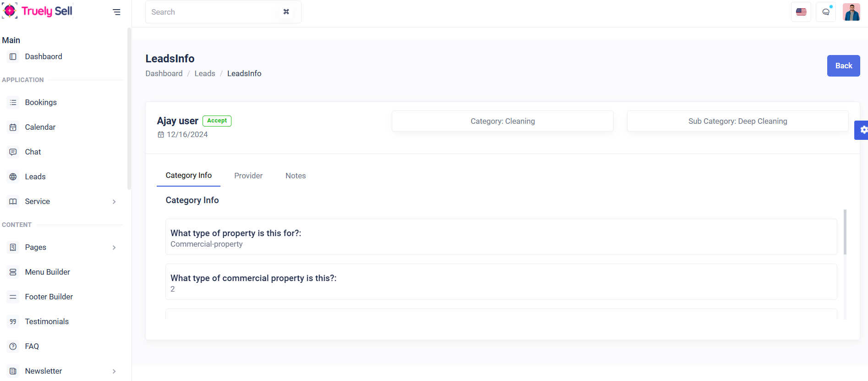The width and height of the screenshot is (868, 381).
Task: Click the Leads globe icon
Action: (13, 177)
